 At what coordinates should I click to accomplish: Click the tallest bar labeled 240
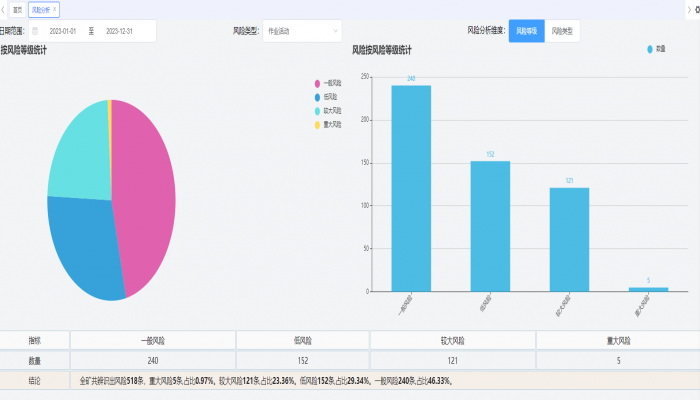point(411,188)
